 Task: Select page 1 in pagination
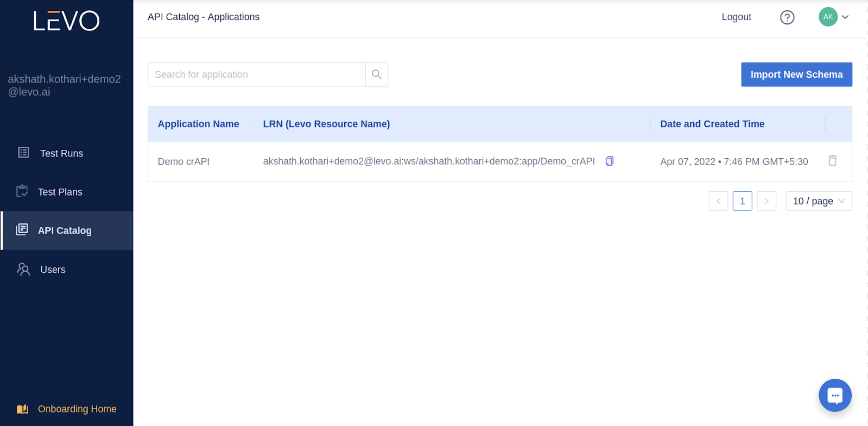pos(742,201)
